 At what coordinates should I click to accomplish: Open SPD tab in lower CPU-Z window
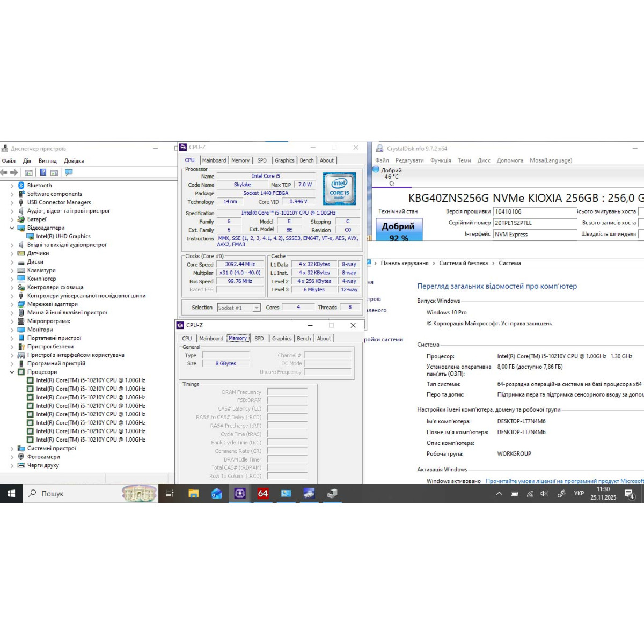click(x=259, y=339)
